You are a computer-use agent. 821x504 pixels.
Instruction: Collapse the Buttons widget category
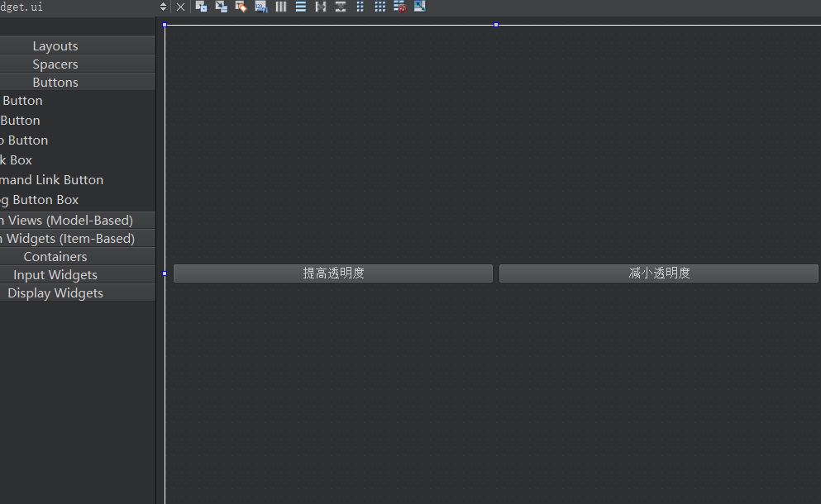(x=55, y=83)
